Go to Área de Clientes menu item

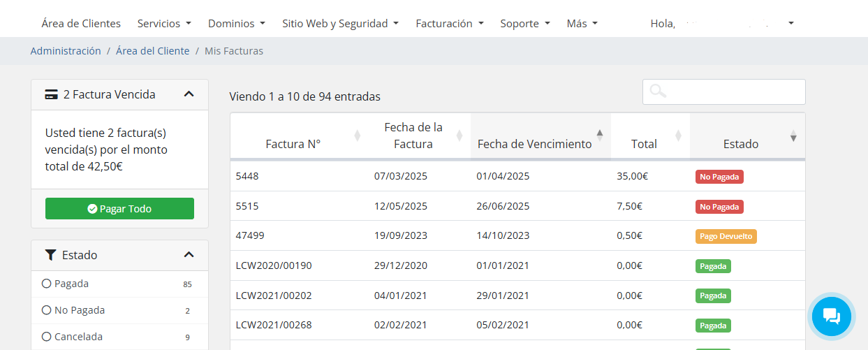click(81, 24)
